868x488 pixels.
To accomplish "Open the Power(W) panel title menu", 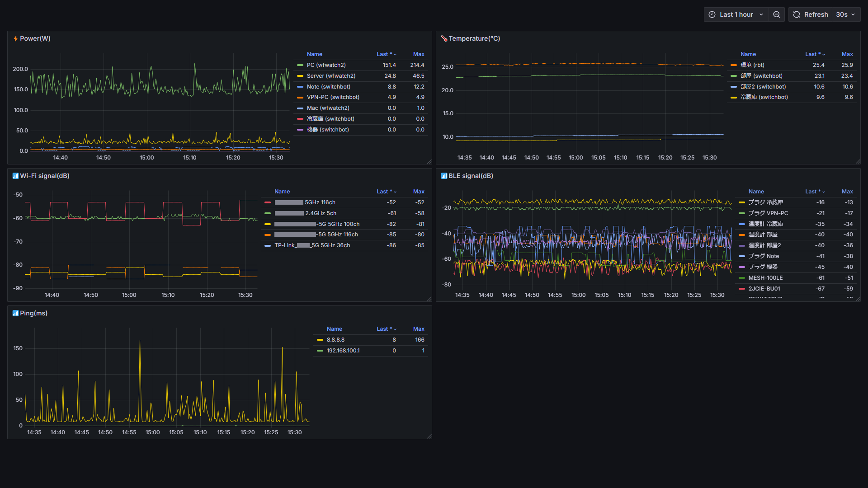I will [x=35, y=39].
